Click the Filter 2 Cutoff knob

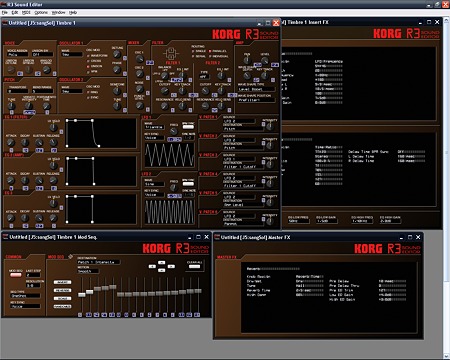pos(205,91)
